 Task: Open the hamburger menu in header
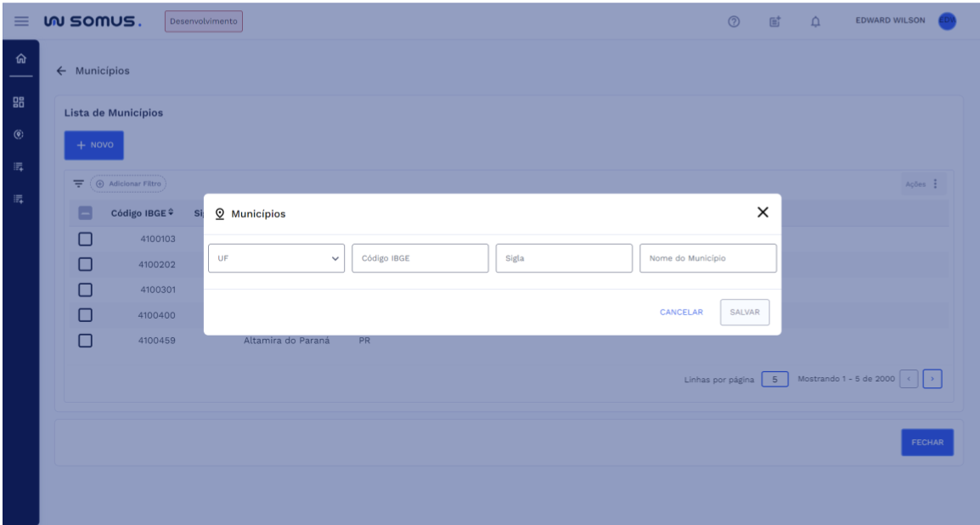(x=20, y=22)
